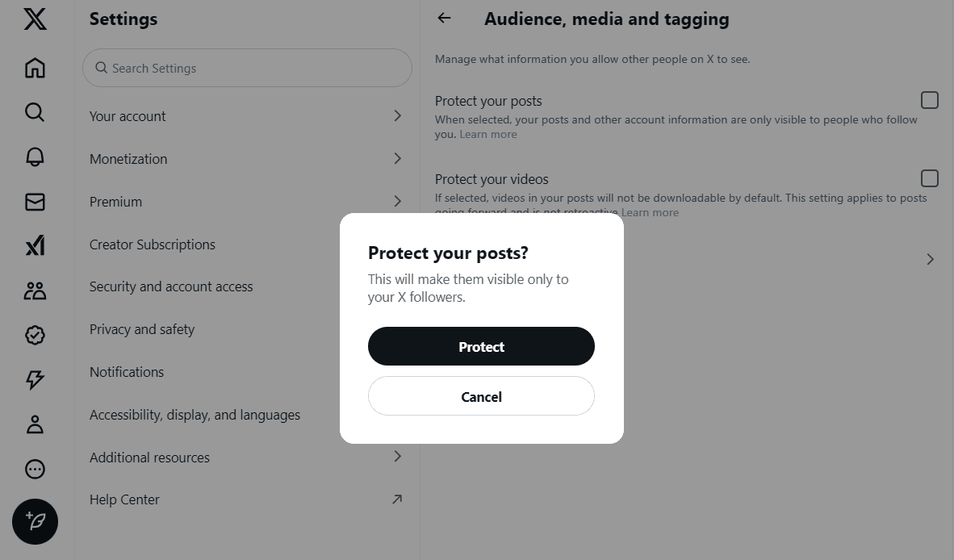This screenshot has height=560, width=954.
Task: Confirm with the Protect button
Action: (481, 346)
